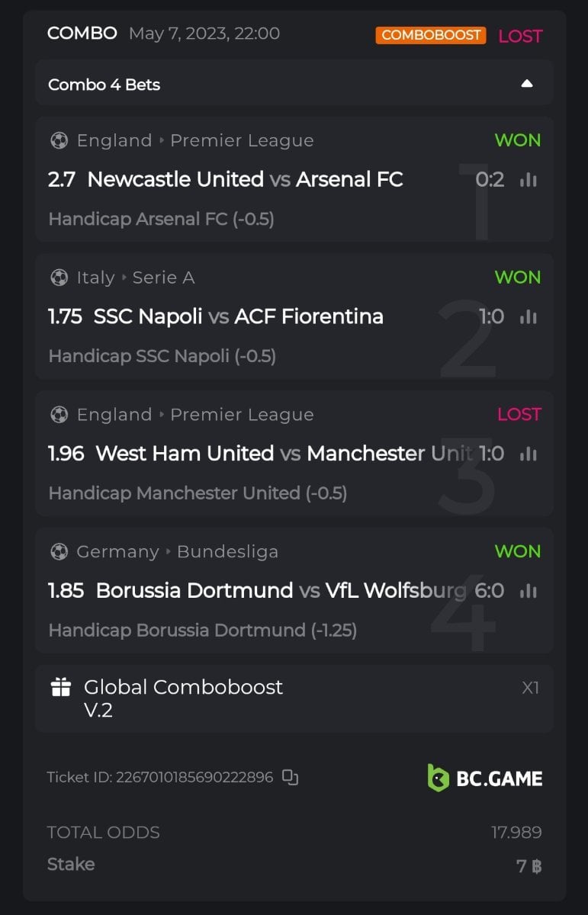This screenshot has width=588, height=915.
Task: Open the SSC Napoli vs ACF Fiorentina match
Action: 238,316
